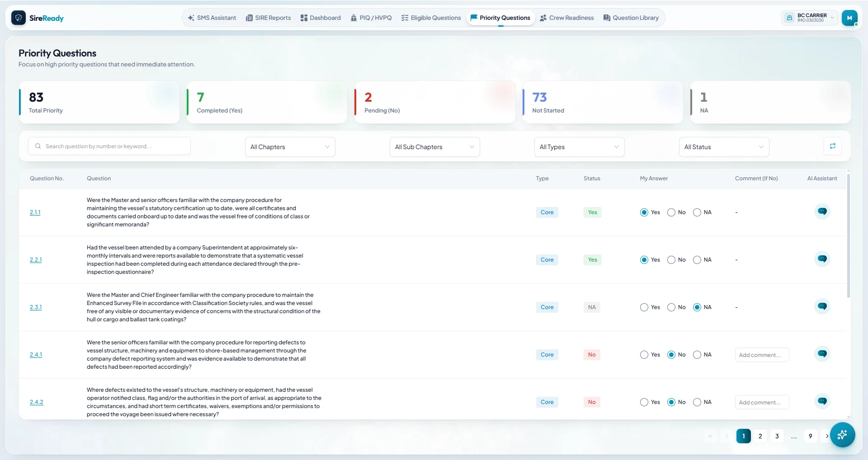The height and width of the screenshot is (460, 868).
Task: Open question link 2.1.1
Action: point(35,212)
